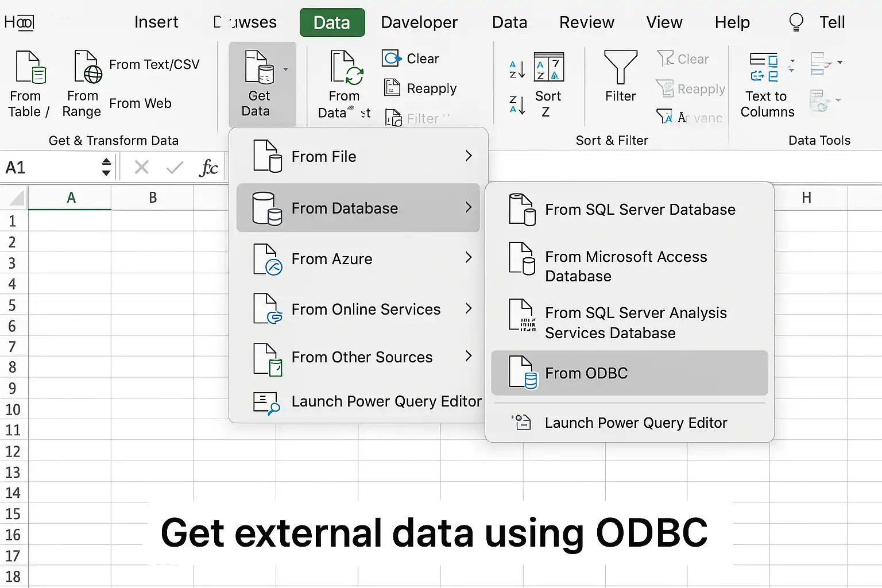Click the Sort A to Z icon
This screenshot has height=588, width=882.
click(x=517, y=69)
